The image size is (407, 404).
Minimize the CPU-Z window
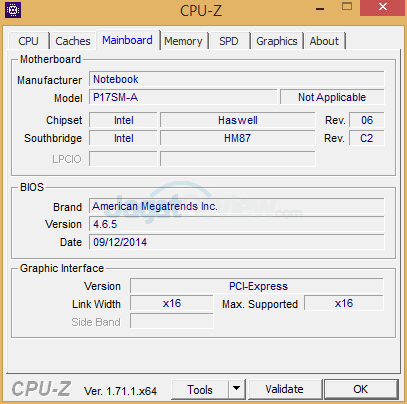click(320, 9)
